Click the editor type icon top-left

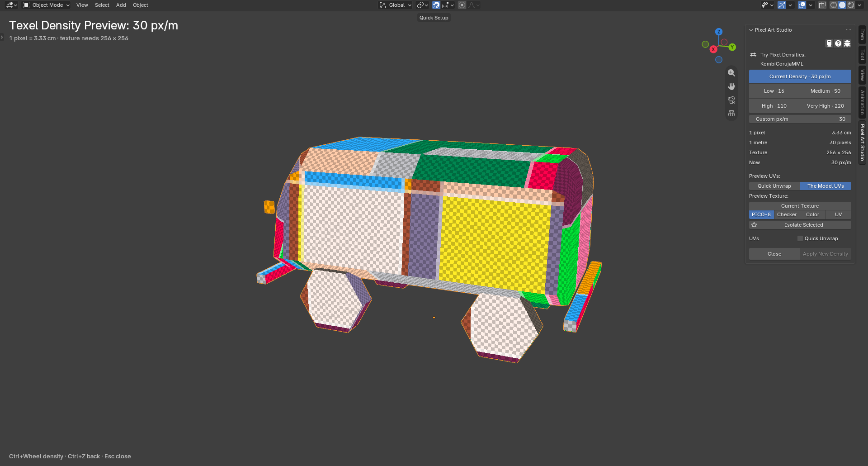11,5
